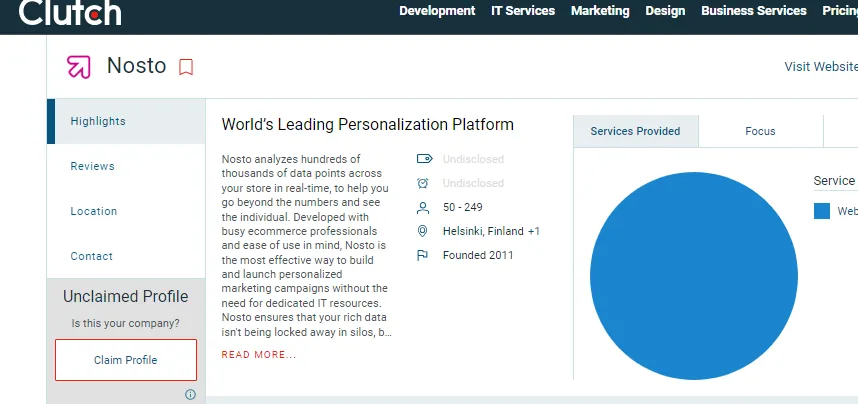858x404 pixels.
Task: Click the Unclaimed Profile heading
Action: [x=126, y=297]
